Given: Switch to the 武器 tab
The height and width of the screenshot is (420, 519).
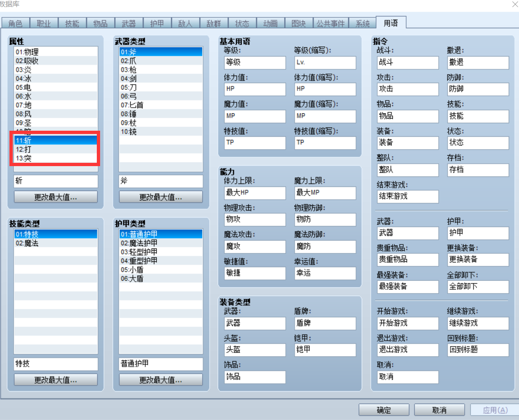Looking at the screenshot, I should coord(129,23).
